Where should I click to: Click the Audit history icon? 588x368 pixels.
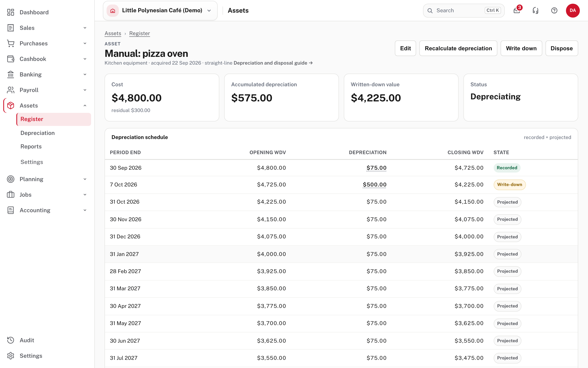click(10, 340)
